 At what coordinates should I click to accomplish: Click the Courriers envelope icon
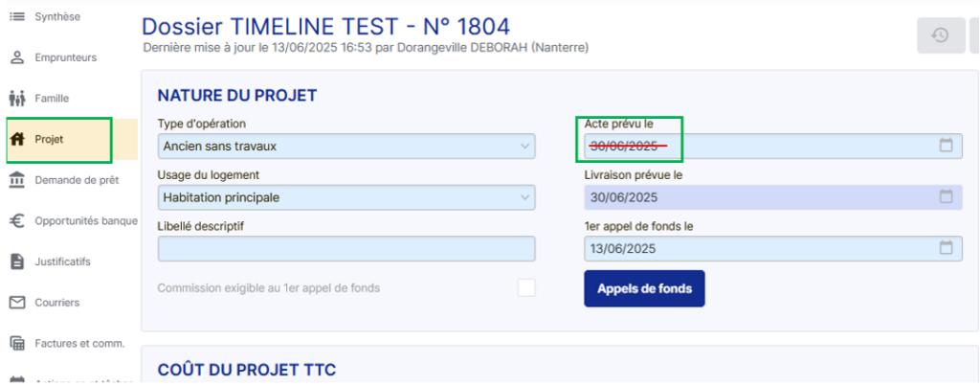[16, 303]
